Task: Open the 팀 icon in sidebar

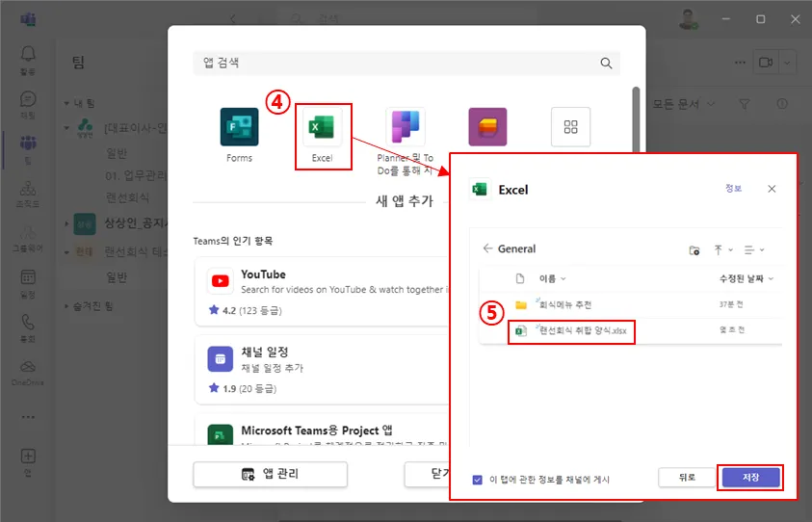Action: [28, 149]
